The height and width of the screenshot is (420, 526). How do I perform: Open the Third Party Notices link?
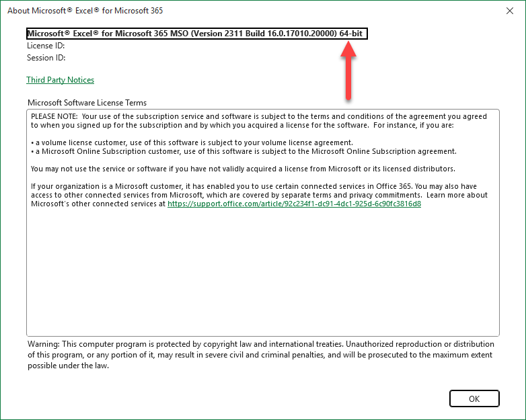pos(61,80)
